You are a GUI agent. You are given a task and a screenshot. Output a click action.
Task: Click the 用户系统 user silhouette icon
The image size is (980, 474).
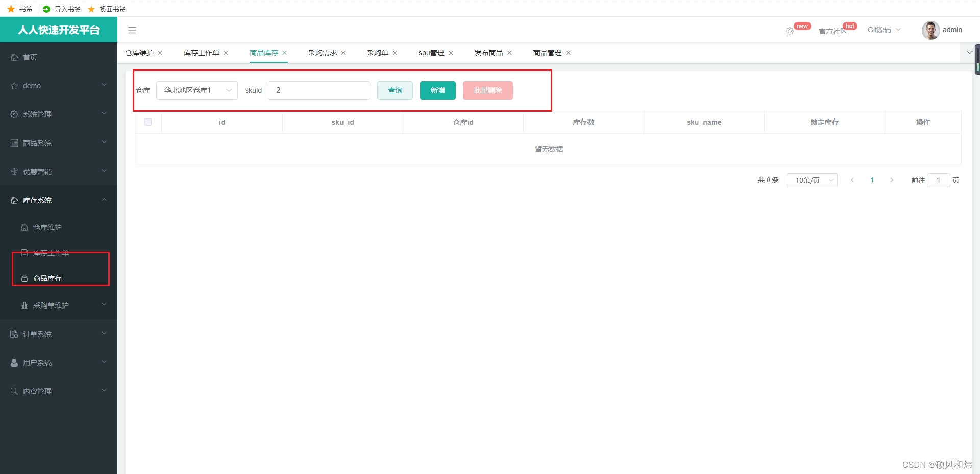(14, 362)
